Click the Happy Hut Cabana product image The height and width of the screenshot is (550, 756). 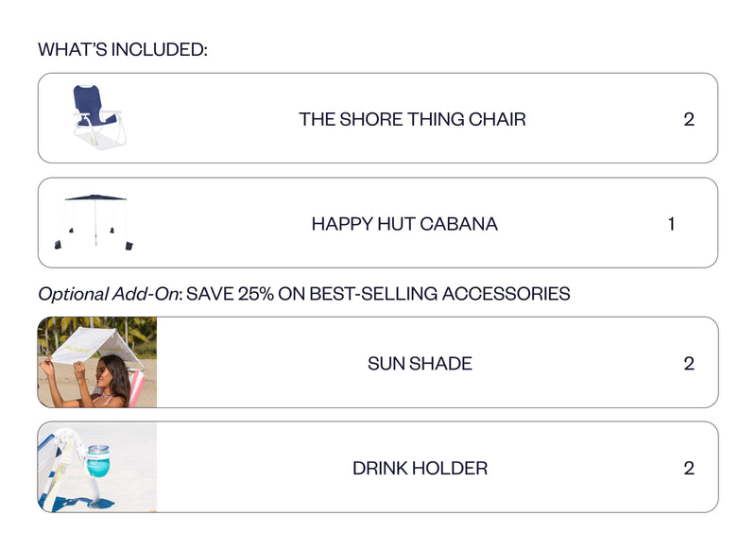click(x=94, y=222)
